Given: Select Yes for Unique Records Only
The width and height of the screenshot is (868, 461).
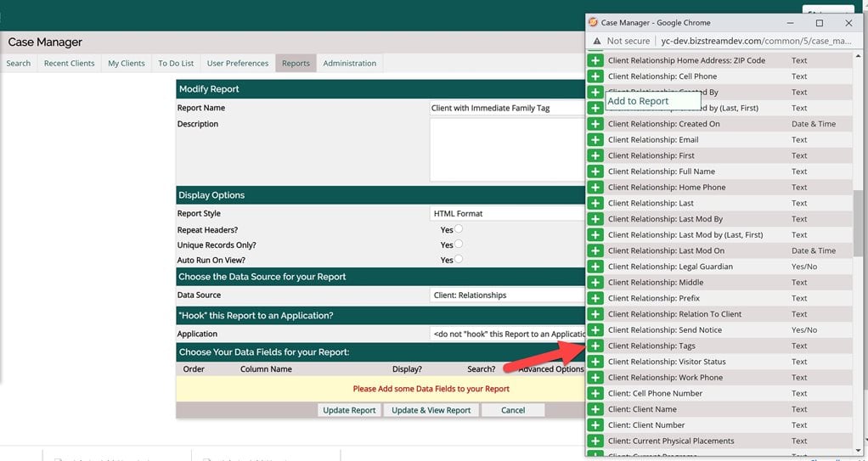Looking at the screenshot, I should 459,245.
